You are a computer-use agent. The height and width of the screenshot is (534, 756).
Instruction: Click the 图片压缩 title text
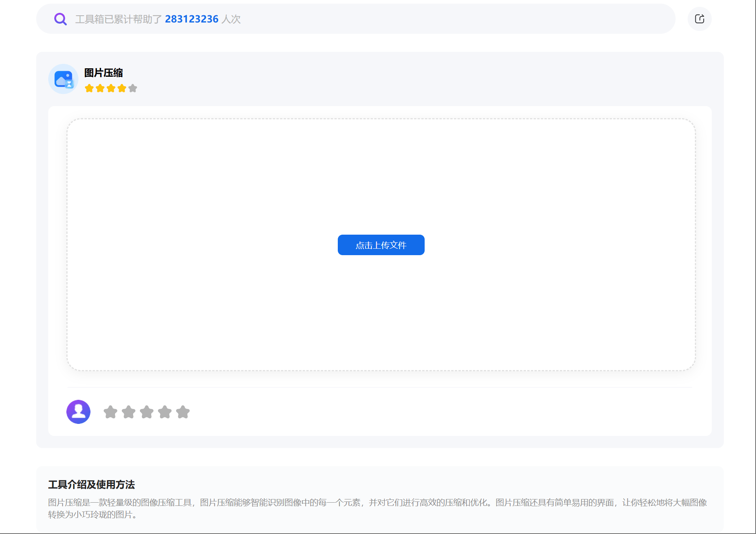click(103, 73)
